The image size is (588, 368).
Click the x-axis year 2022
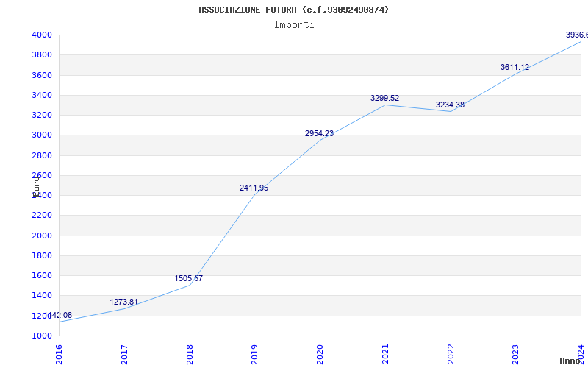pos(451,355)
